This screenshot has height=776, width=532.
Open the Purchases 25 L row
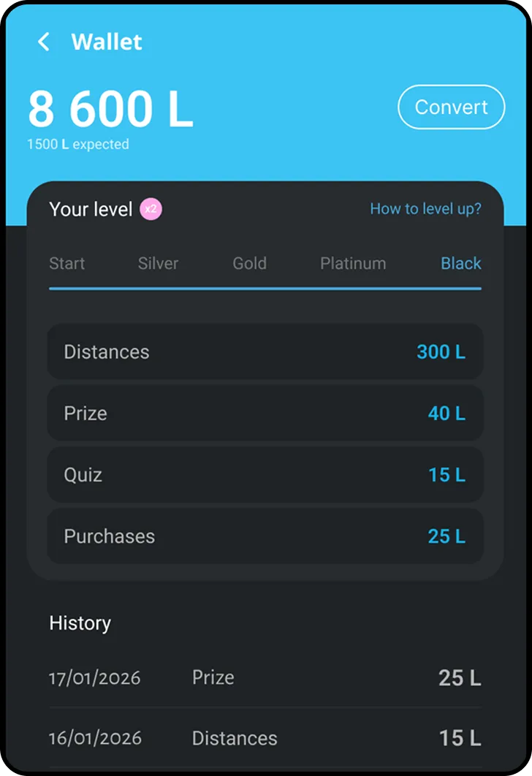coord(265,536)
